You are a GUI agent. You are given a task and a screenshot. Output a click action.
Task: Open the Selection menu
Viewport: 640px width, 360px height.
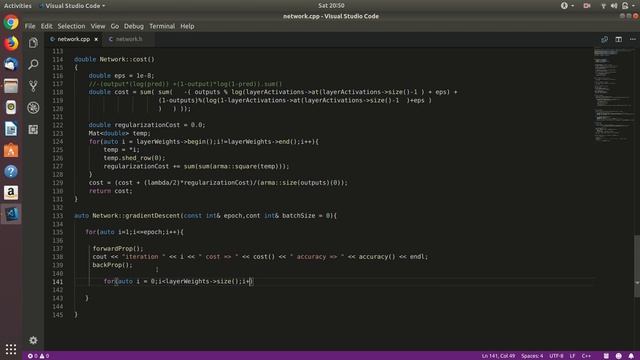click(71, 26)
